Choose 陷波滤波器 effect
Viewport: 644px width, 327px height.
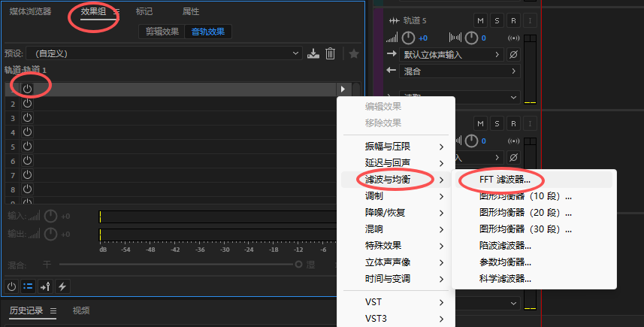pos(534,246)
